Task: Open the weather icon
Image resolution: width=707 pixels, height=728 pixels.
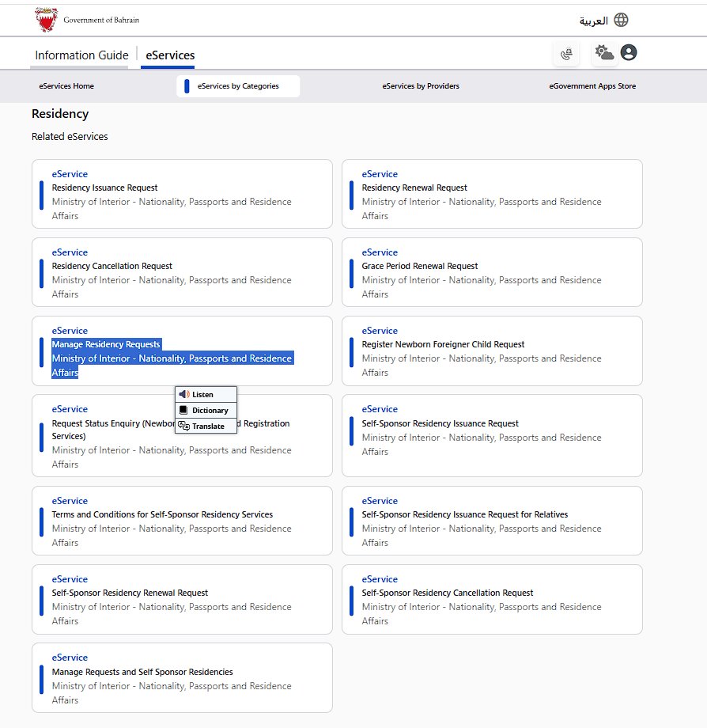Action: [603, 53]
